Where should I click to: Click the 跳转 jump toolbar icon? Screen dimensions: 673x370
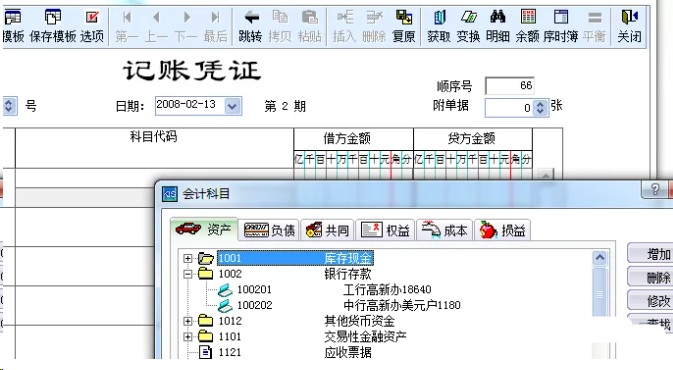(251, 26)
